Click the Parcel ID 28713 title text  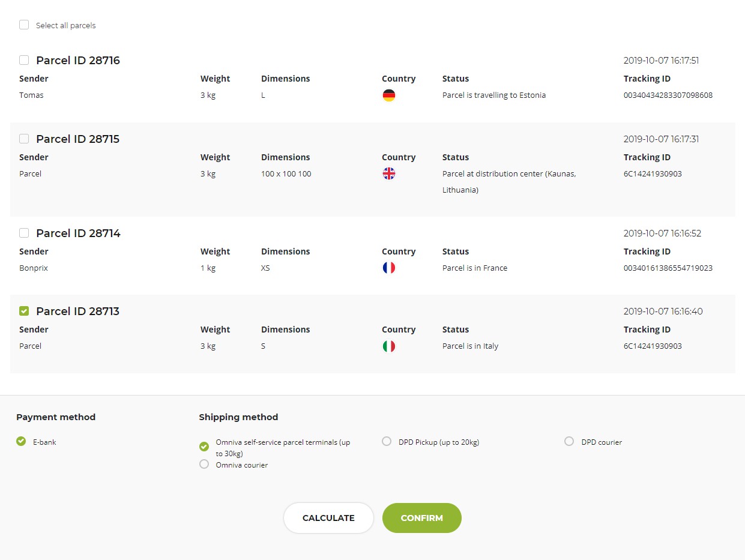(x=77, y=312)
